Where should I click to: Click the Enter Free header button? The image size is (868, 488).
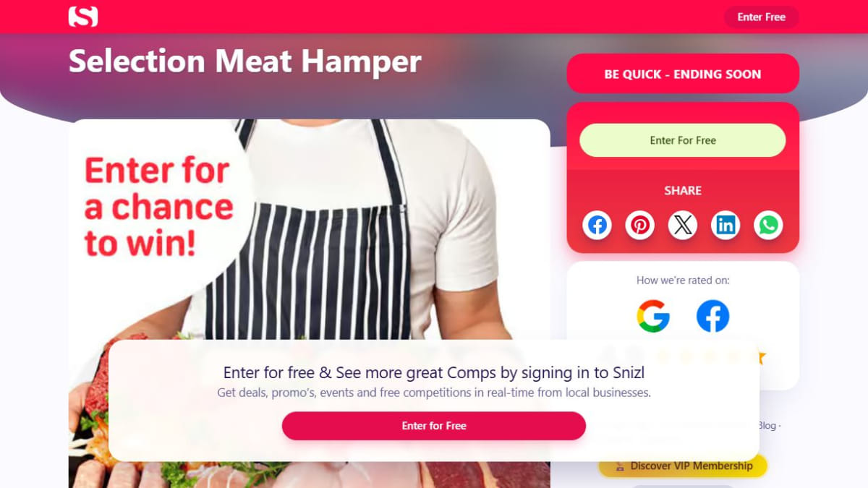tap(762, 17)
